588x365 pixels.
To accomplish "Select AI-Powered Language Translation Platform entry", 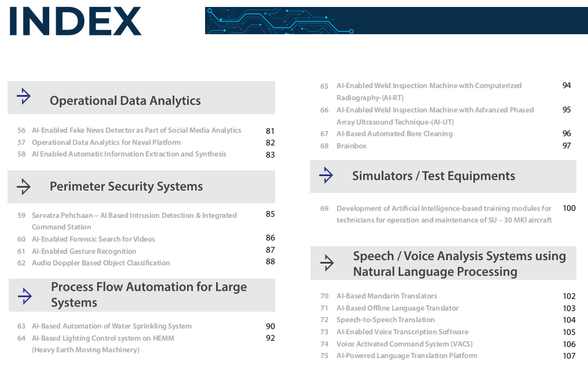I will pos(407,356).
